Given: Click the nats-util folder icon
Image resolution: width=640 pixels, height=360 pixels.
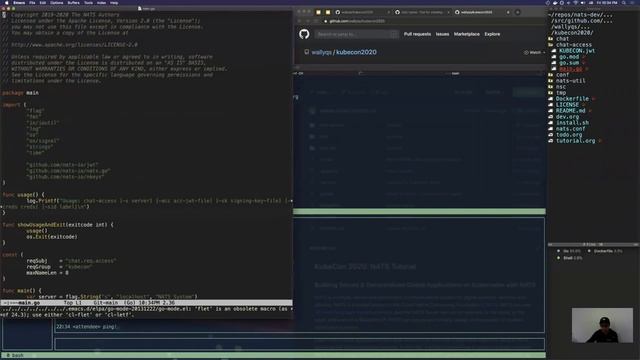Looking at the screenshot, I should click(551, 81).
